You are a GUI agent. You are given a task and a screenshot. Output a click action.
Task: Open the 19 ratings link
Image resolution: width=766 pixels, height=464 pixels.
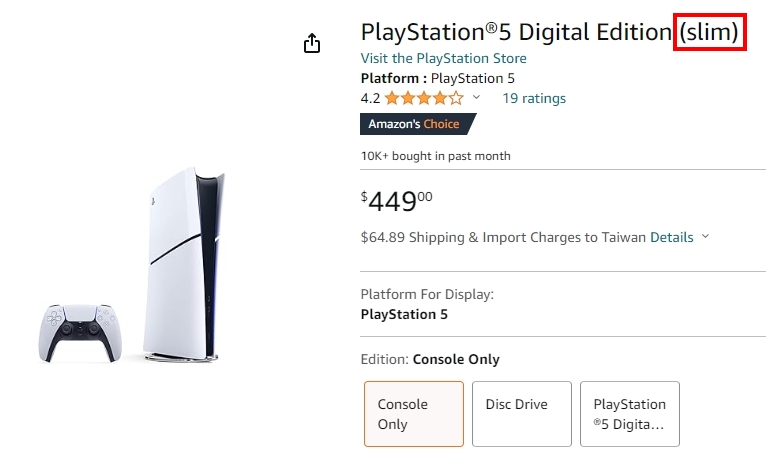point(534,98)
